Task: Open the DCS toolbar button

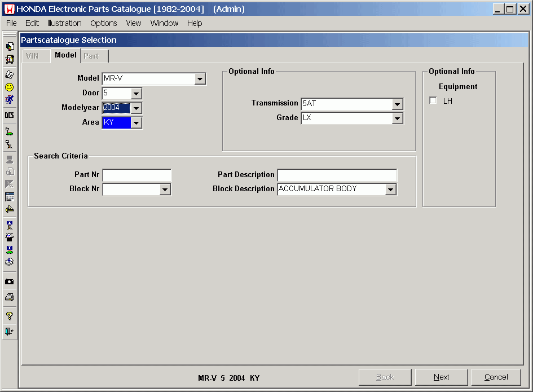Action: coord(10,115)
